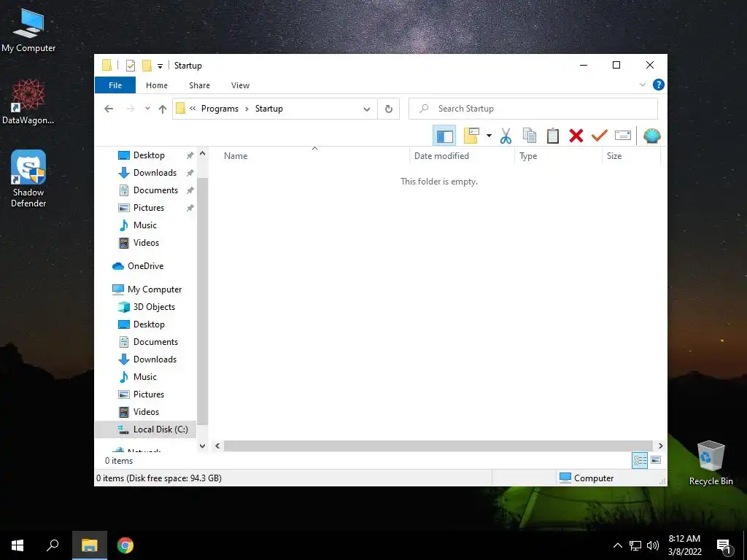This screenshot has height=560, width=747.
Task: Click the new folder toolbar icon
Action: coord(471,136)
